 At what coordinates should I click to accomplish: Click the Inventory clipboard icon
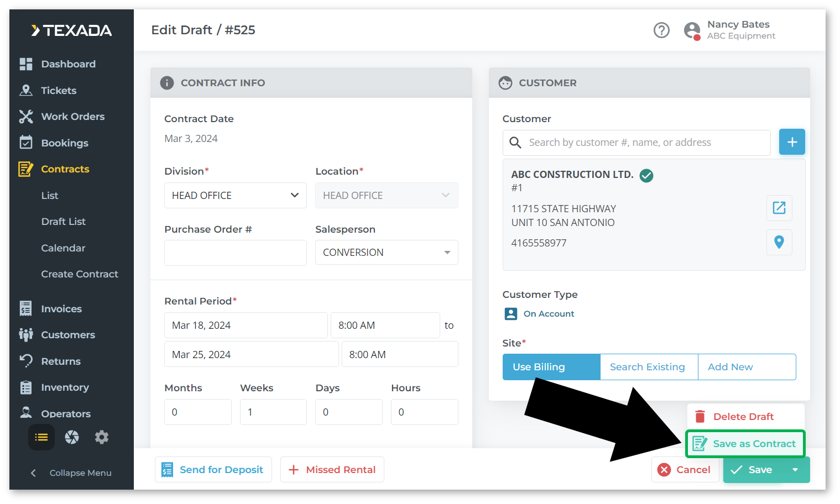[x=26, y=387]
